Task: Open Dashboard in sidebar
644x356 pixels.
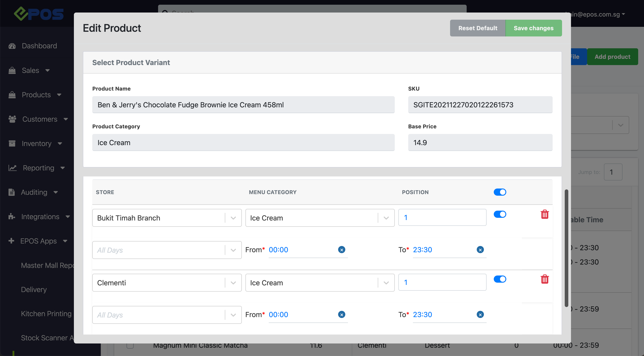Action: (x=39, y=46)
